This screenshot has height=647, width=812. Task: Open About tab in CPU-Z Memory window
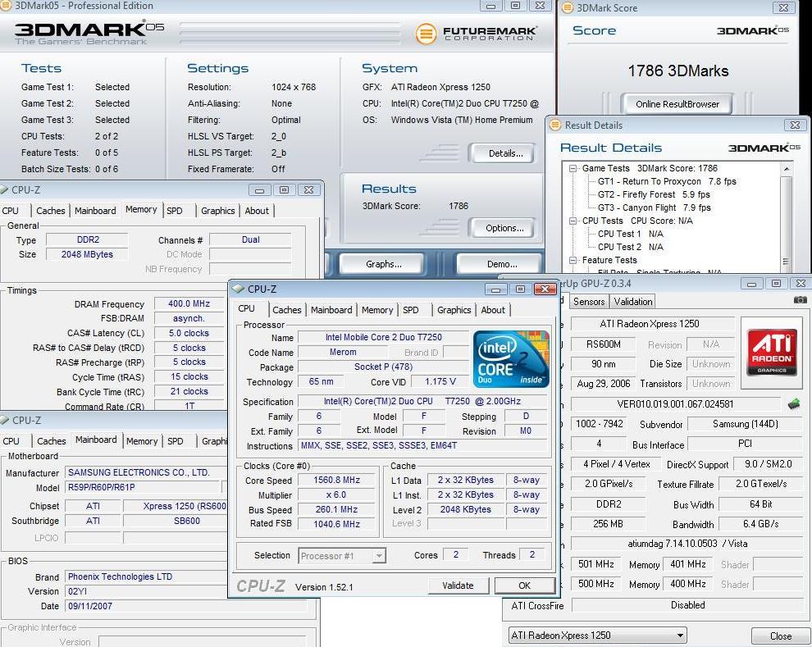257,211
